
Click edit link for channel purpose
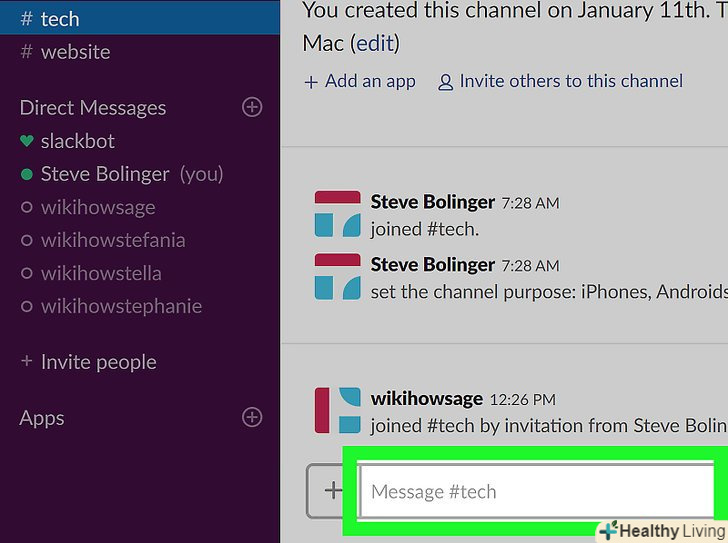[x=374, y=44]
